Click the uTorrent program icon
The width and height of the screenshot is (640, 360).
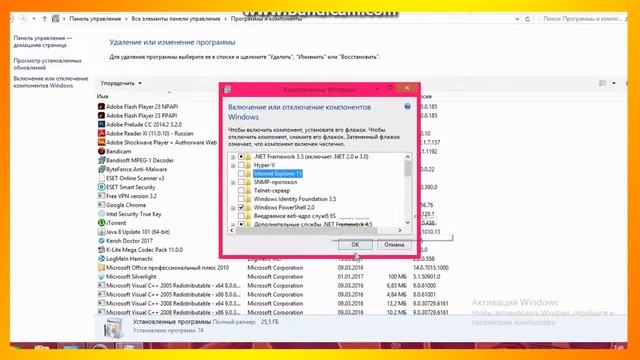pyautogui.click(x=101, y=223)
